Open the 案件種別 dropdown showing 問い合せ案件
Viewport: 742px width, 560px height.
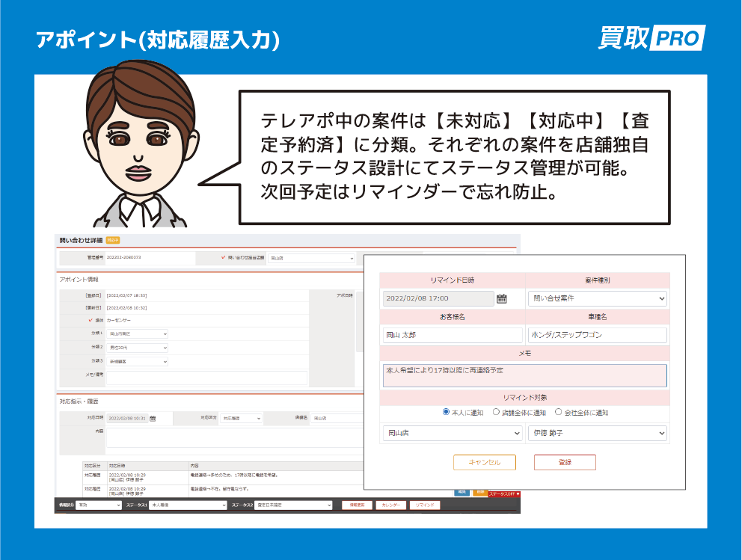point(596,298)
